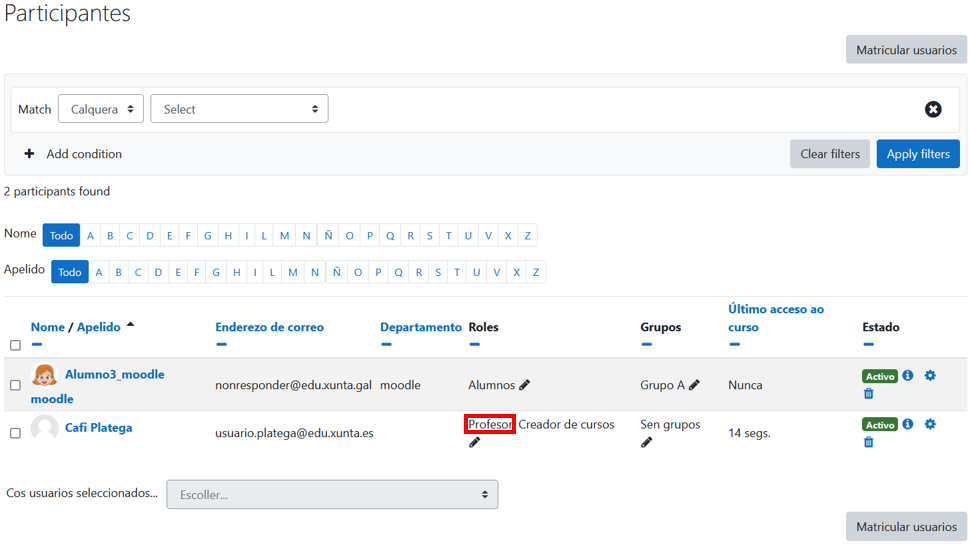Toggle the select-all checkbox in table header
971x545 pixels.
pyautogui.click(x=15, y=345)
